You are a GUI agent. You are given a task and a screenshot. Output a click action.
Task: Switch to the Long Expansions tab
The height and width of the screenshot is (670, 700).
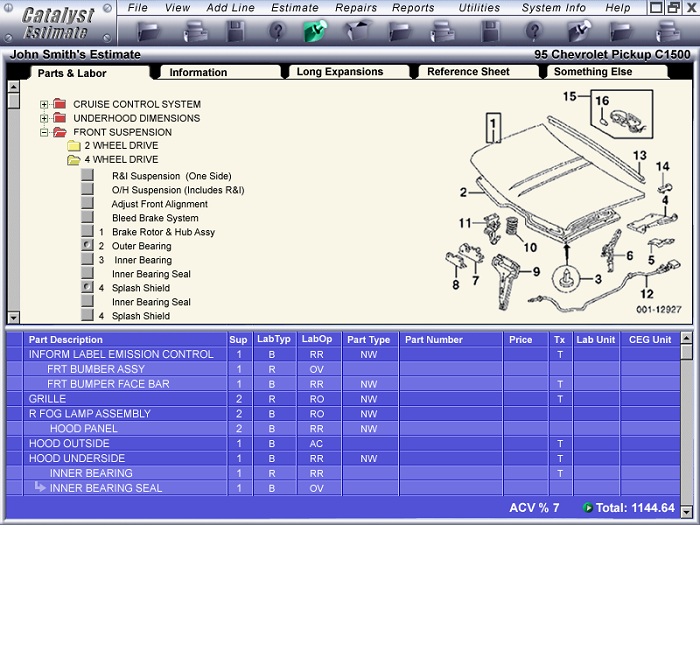click(x=349, y=72)
